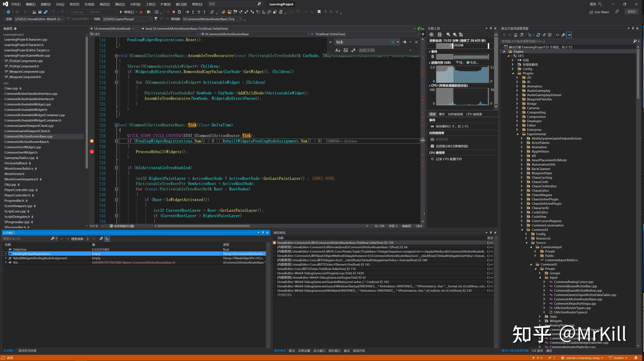Click master branch in status bar
Screen dimensions: 644x361
tap(618, 358)
